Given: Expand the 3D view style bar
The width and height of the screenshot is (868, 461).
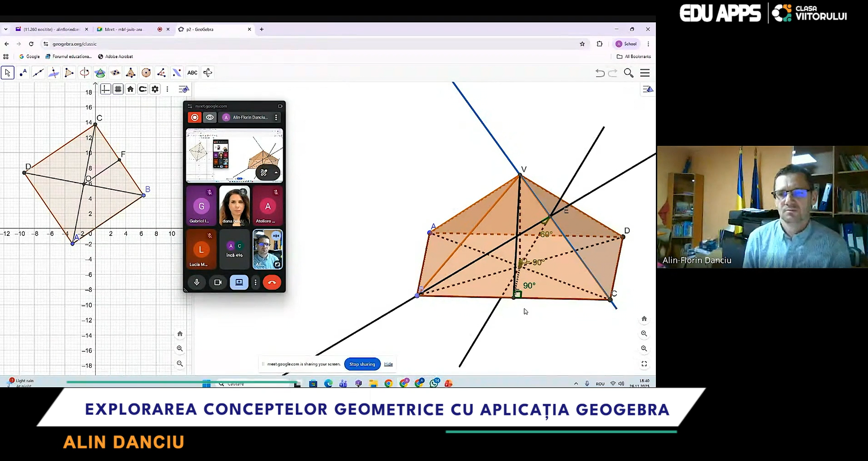Looking at the screenshot, I should (x=648, y=89).
